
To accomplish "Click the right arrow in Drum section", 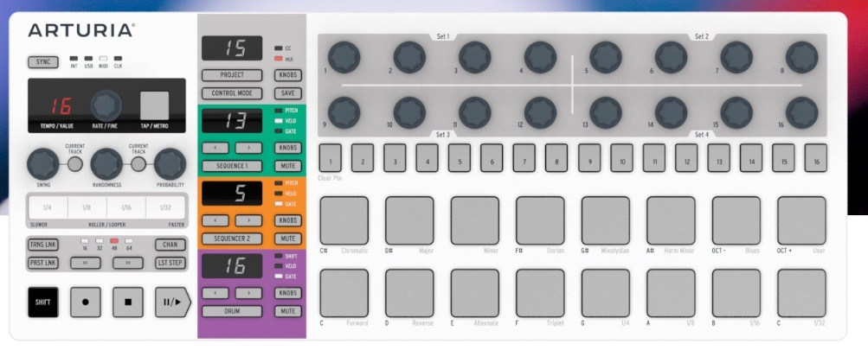I will click(x=248, y=293).
